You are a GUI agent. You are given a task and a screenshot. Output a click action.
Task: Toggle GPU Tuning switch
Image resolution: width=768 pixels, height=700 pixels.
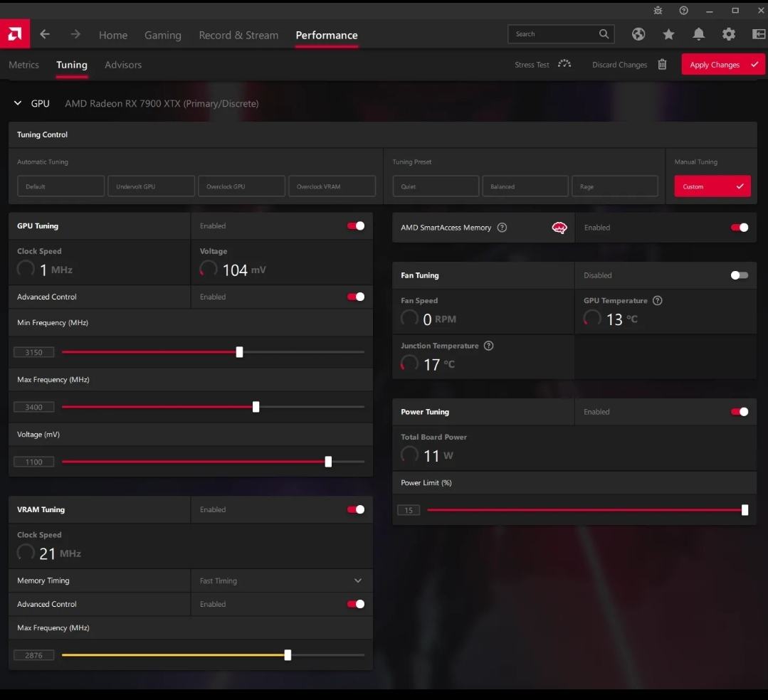point(356,226)
